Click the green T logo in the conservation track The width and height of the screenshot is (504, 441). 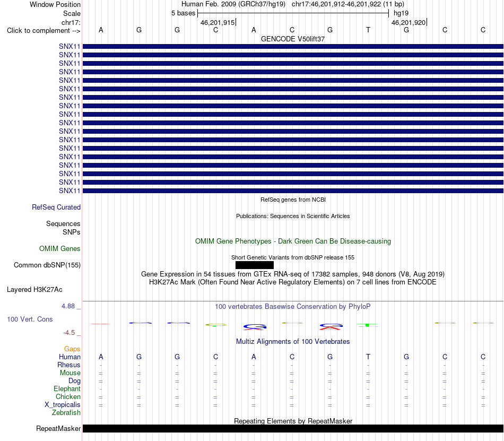click(368, 325)
